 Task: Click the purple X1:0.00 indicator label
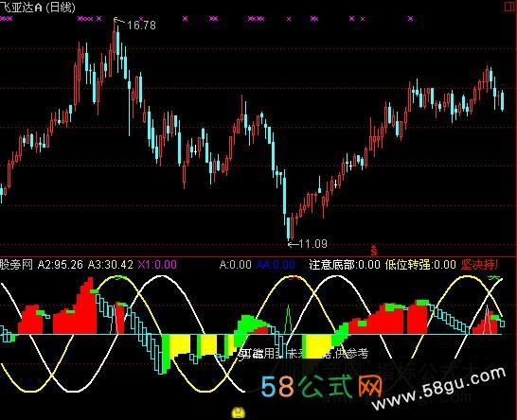[157, 265]
